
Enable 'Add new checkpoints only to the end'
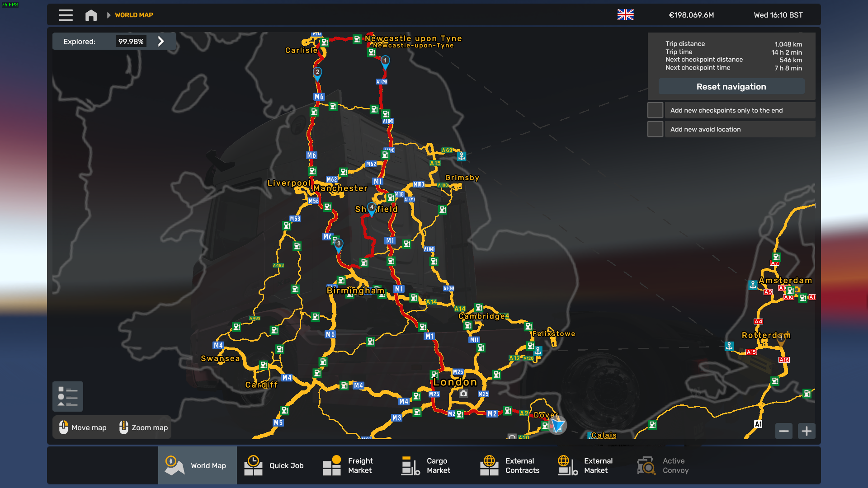coord(655,110)
